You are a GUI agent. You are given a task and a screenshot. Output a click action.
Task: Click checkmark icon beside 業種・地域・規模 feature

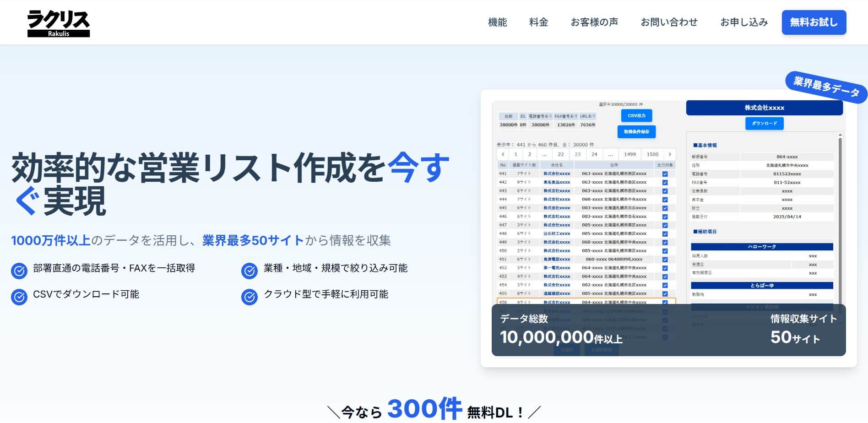(x=250, y=271)
